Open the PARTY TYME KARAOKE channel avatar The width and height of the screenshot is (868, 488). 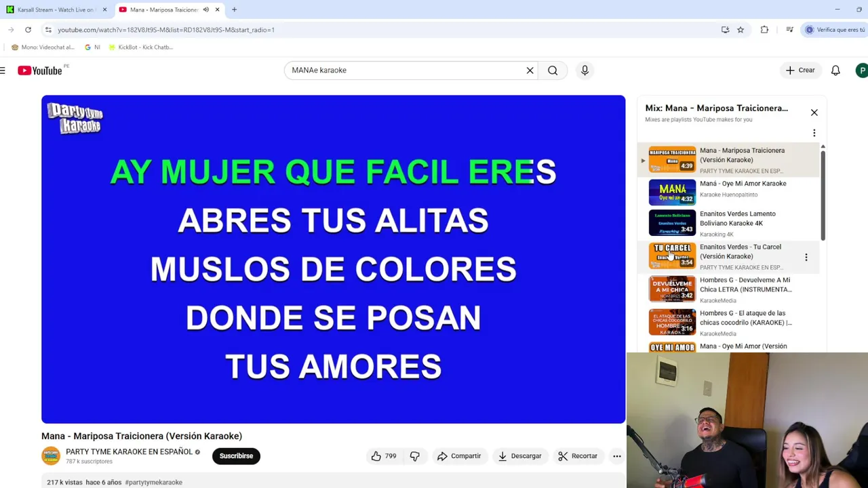pos(51,456)
